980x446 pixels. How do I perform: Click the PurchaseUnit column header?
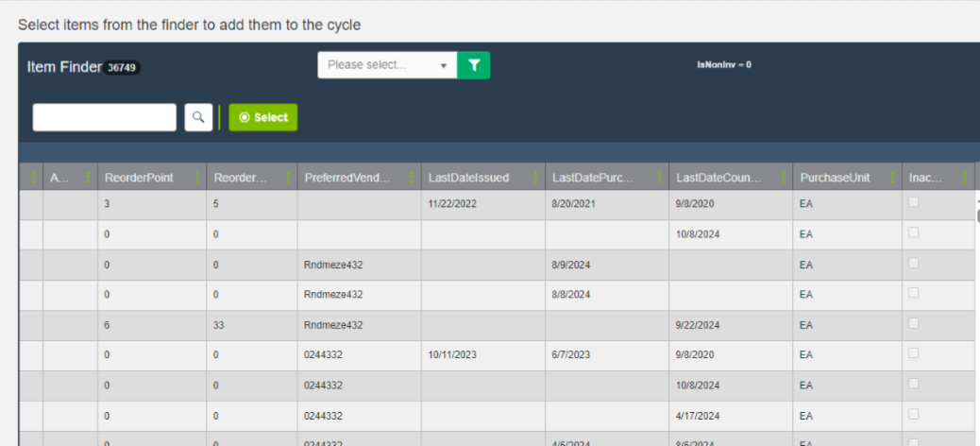[835, 178]
